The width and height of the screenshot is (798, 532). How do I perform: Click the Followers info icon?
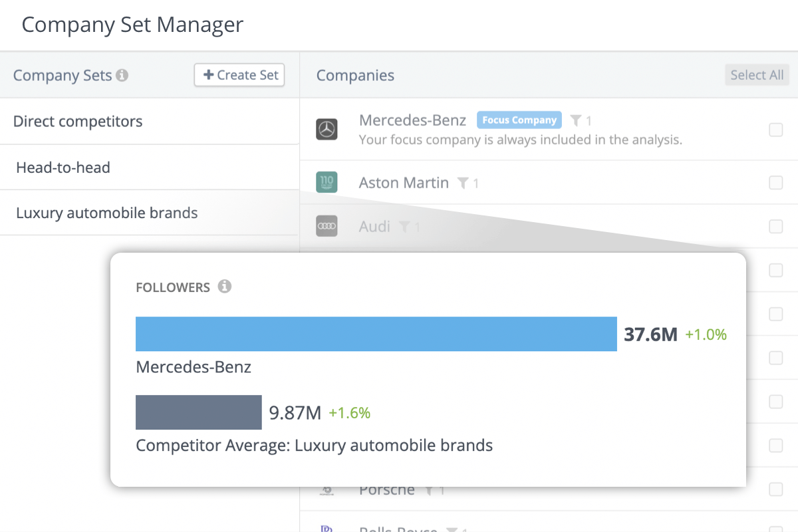click(x=225, y=287)
